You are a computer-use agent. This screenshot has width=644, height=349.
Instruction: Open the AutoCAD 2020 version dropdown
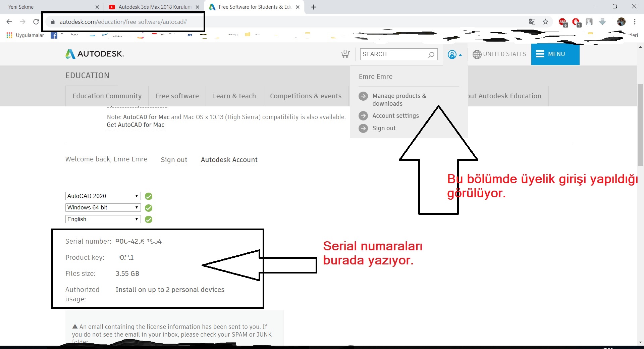point(103,196)
